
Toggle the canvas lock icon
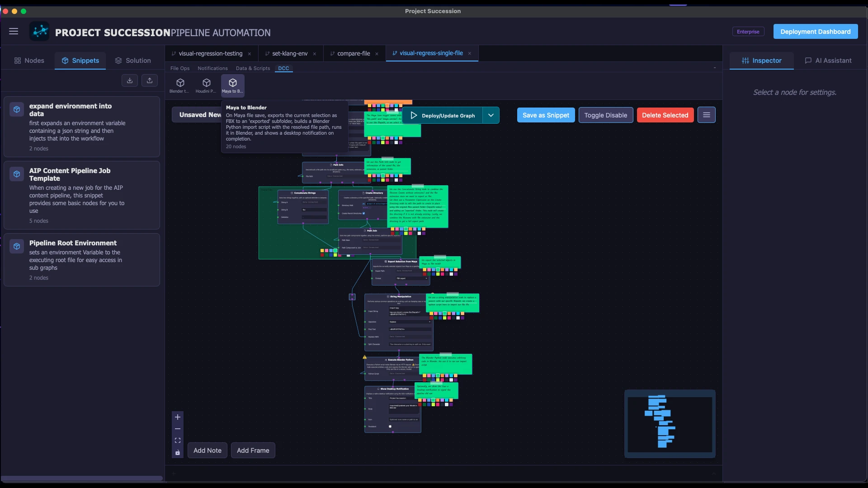pos(178,452)
